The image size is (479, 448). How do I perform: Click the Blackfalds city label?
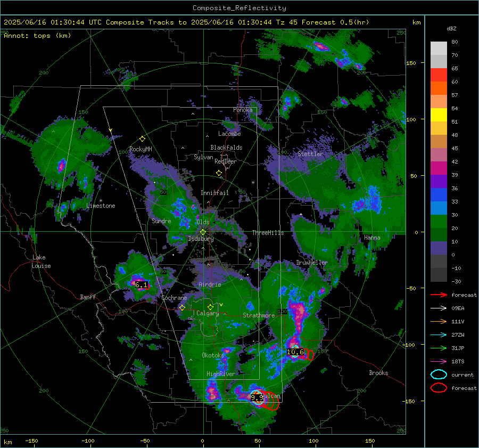226,148
